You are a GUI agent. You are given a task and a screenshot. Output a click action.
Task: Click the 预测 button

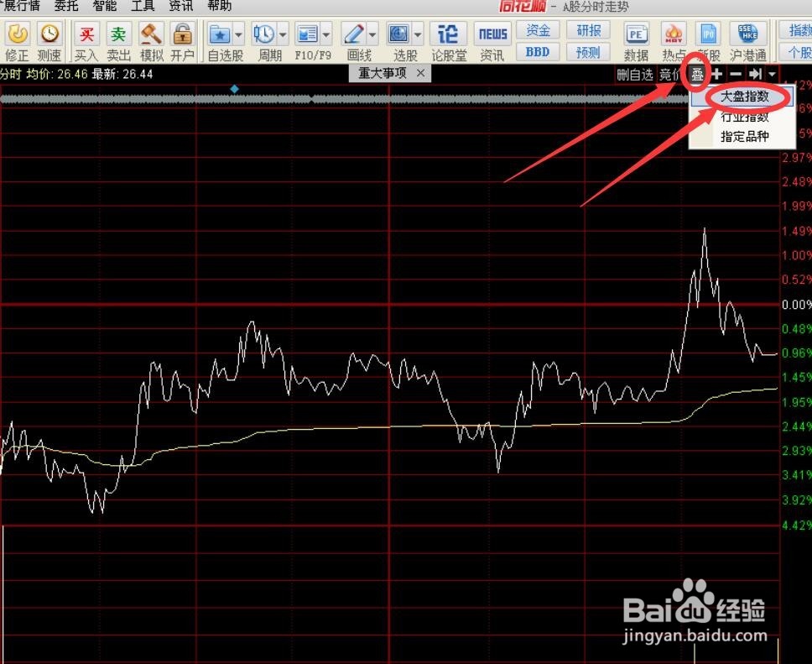click(x=589, y=52)
